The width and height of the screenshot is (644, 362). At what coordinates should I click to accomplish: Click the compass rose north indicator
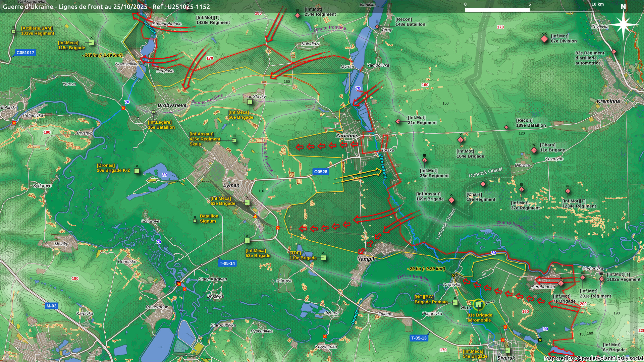tap(623, 23)
